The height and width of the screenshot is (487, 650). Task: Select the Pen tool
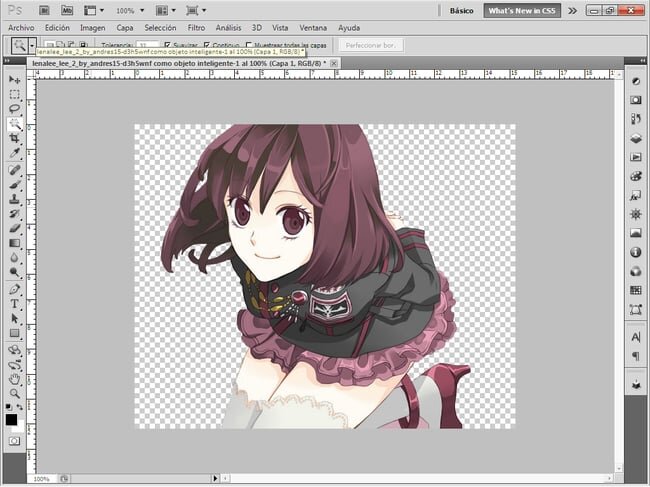[15, 289]
